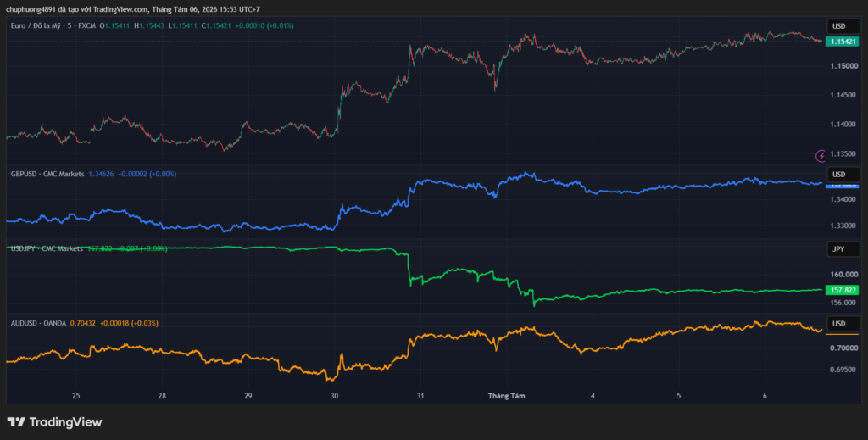Screen dimensions: 868x440
Task: Click the GBPUSD price value '1.34626'
Action: (102, 174)
